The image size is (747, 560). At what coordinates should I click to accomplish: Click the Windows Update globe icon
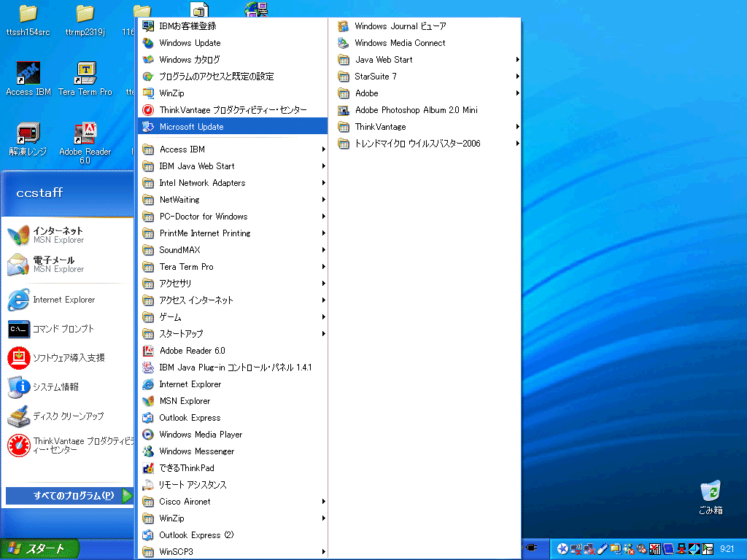148,43
